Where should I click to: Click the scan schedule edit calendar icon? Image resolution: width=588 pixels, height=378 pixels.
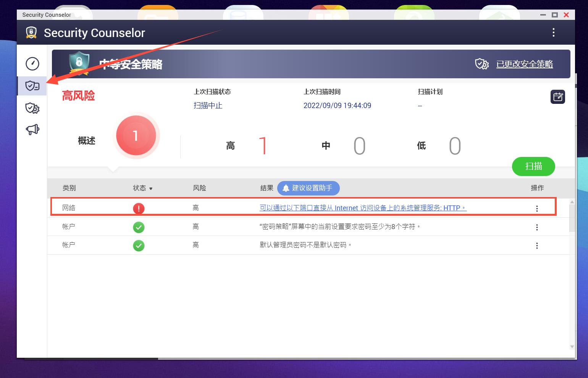pyautogui.click(x=557, y=97)
